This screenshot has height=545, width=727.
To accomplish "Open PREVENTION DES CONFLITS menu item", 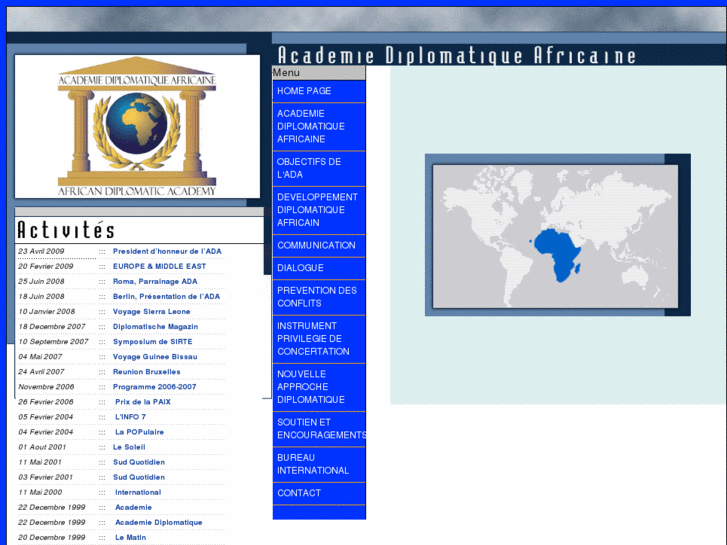I will pos(319,297).
